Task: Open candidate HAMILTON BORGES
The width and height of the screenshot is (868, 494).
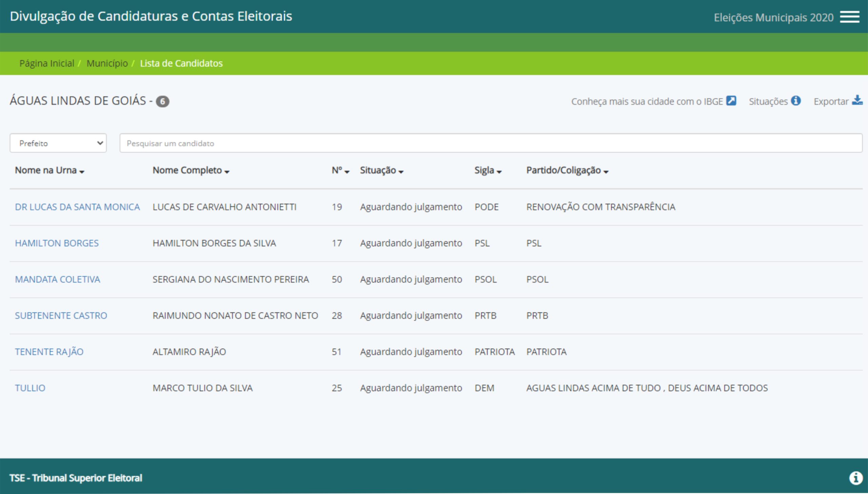Action: tap(57, 243)
